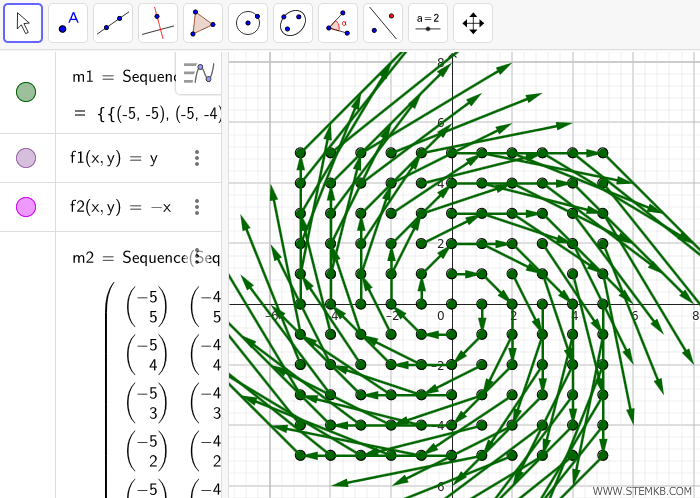
Task: Select the Point tool
Action: (68, 23)
